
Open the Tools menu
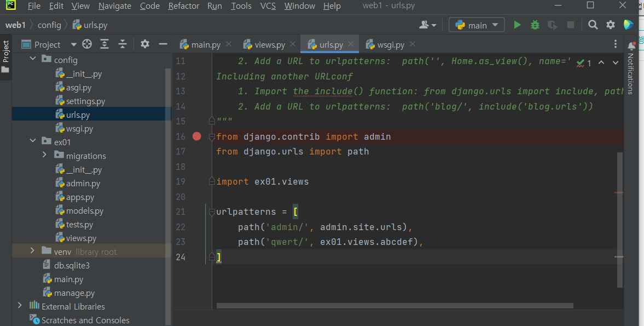(x=241, y=6)
